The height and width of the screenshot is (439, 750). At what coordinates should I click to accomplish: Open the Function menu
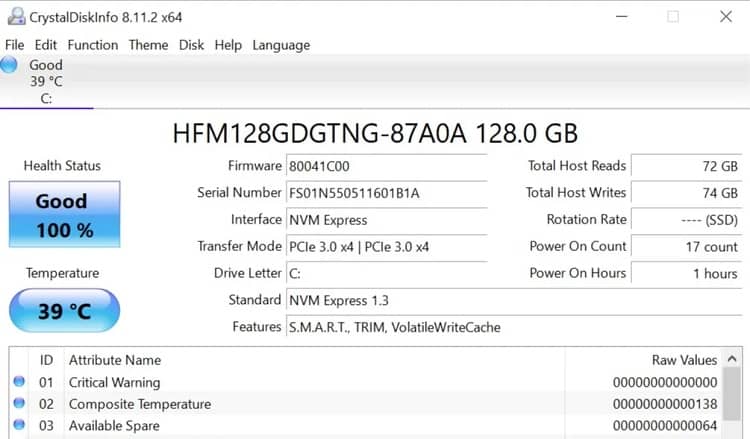[93, 45]
